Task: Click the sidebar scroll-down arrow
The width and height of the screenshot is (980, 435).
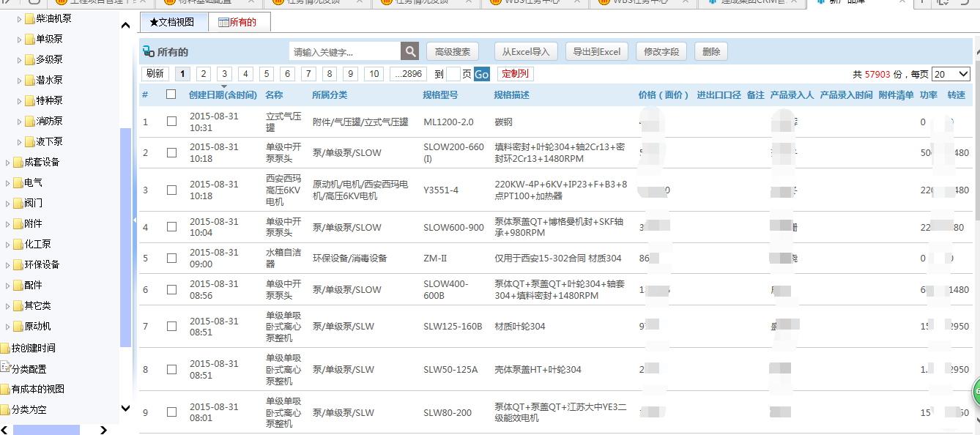Action: pyautogui.click(x=125, y=408)
